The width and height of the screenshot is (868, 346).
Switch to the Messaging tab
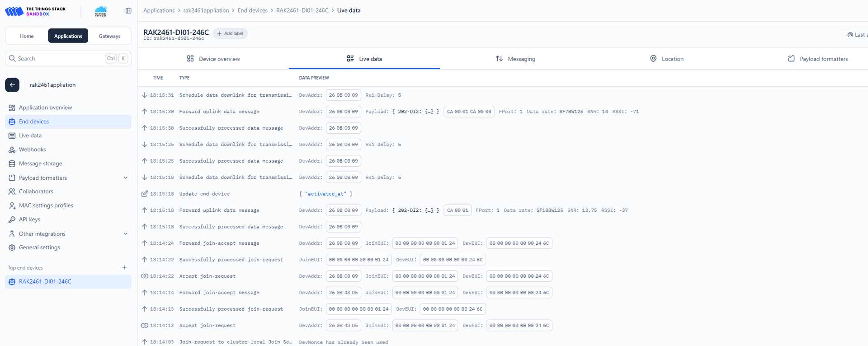(x=515, y=59)
